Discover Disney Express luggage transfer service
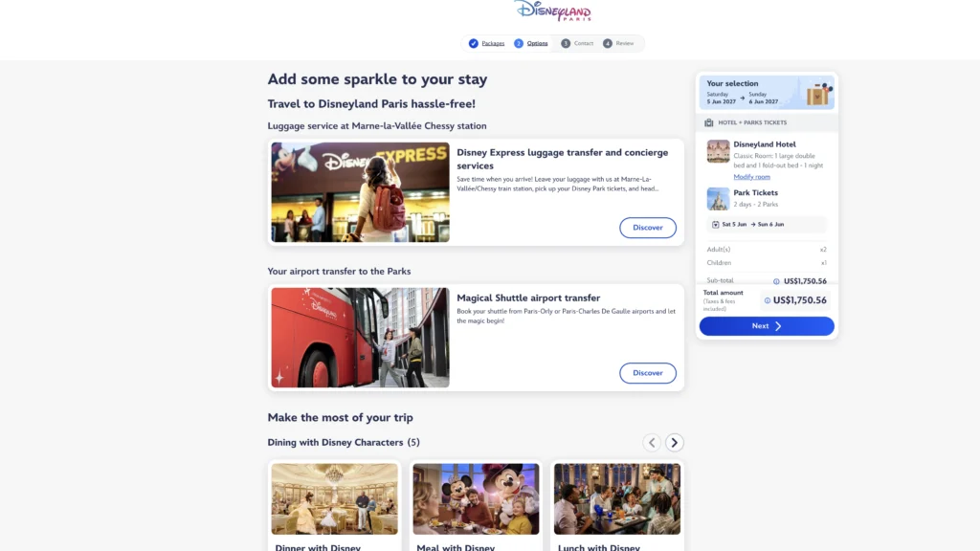This screenshot has width=980, height=551. pos(648,228)
